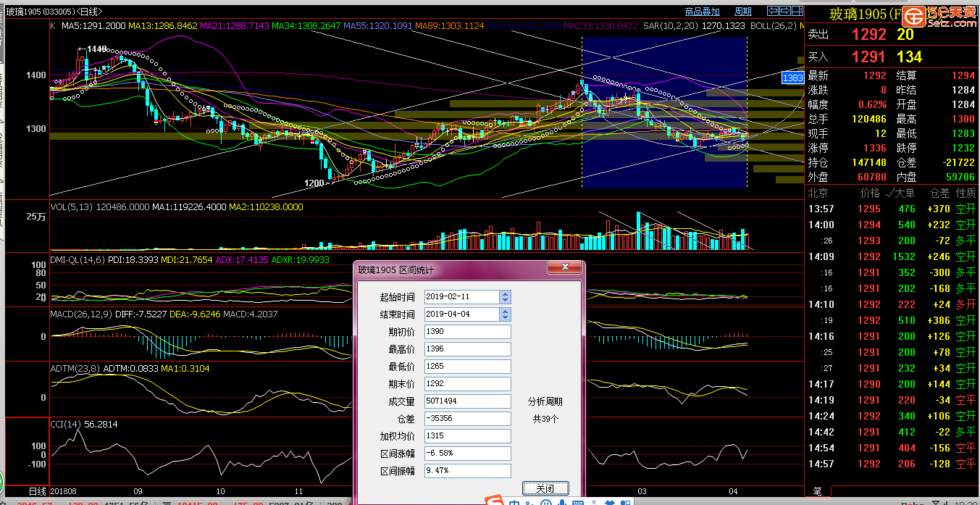The image size is (980, 505).
Task: Click the 1383 price marker on axis
Action: [x=793, y=77]
